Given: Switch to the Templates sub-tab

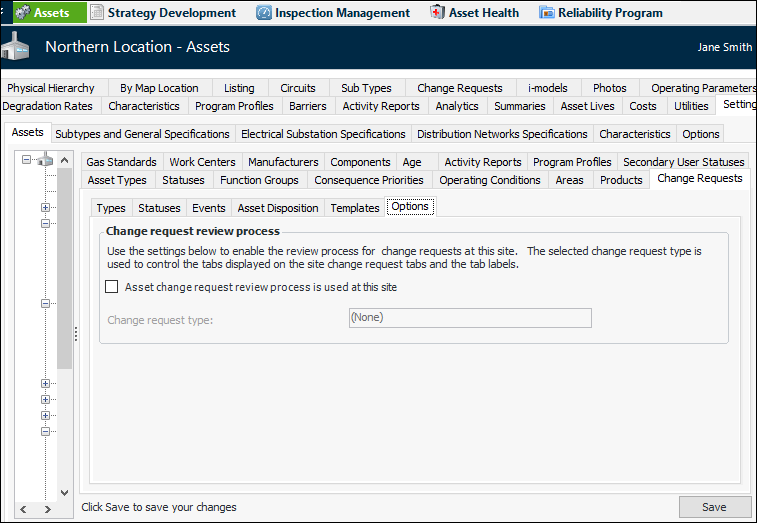Looking at the screenshot, I should pyautogui.click(x=355, y=208).
